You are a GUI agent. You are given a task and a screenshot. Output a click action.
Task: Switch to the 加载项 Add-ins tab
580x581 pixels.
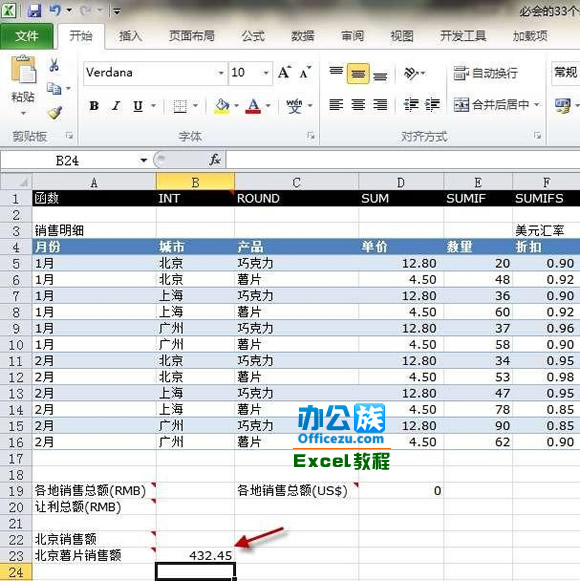530,36
